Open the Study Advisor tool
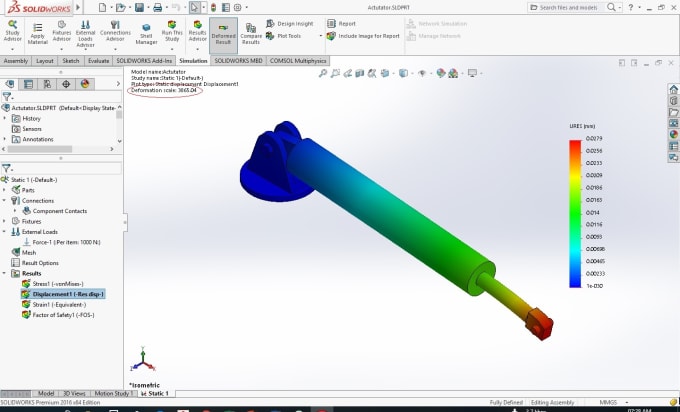 (12, 31)
